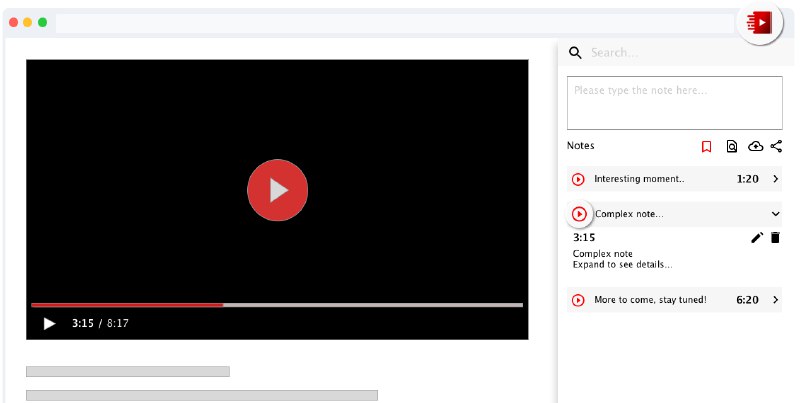
Task: Click the 'Interesting moment..' note text
Action: [639, 179]
